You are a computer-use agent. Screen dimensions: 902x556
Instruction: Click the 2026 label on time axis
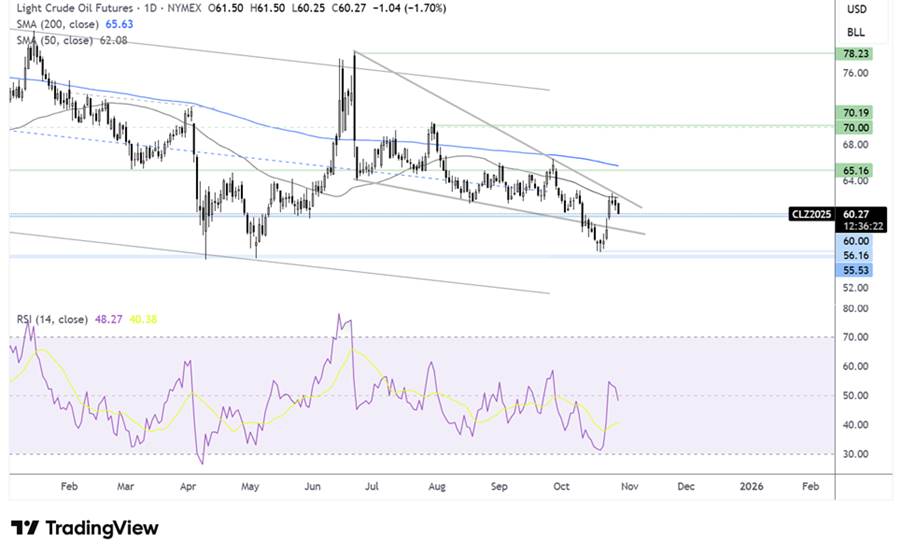pyautogui.click(x=750, y=485)
